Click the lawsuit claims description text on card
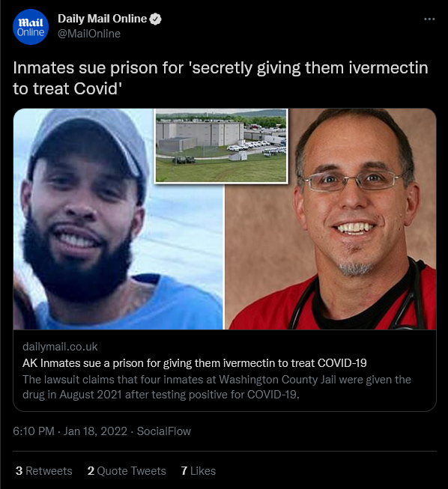 click(x=217, y=387)
